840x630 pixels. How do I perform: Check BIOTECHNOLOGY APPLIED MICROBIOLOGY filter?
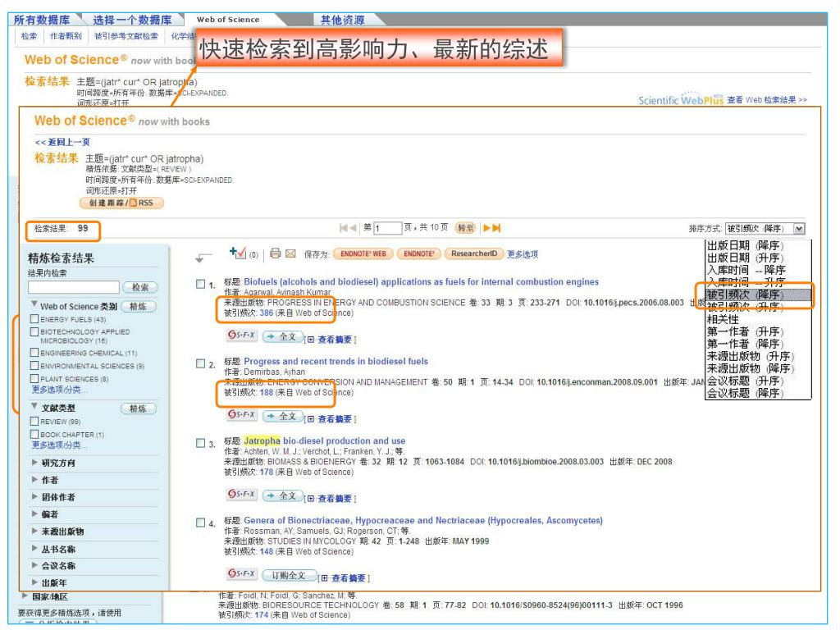tap(34, 331)
